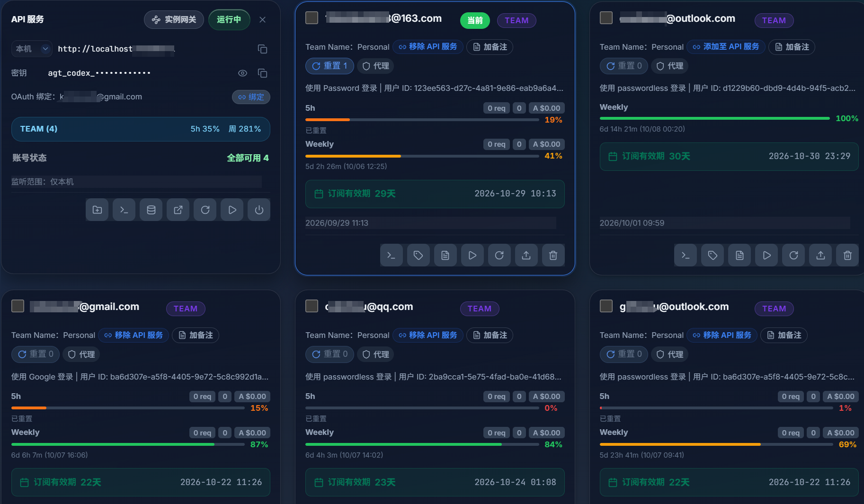
Task: Refresh the API service
Action: (x=205, y=210)
